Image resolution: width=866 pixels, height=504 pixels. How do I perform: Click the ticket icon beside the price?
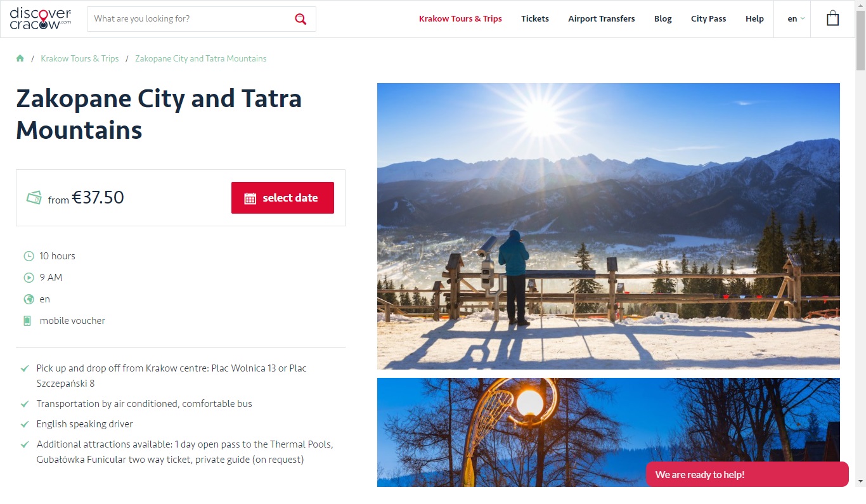[34, 198]
